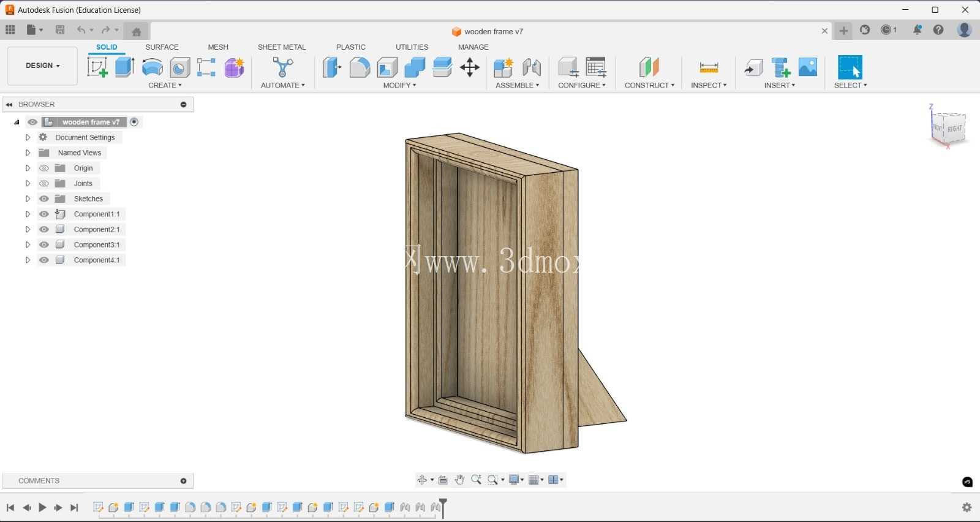Switch to the SURFACE tab
The height and width of the screenshot is (522, 980).
pos(162,47)
